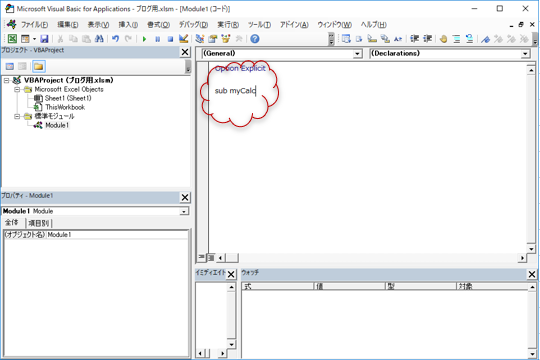Click the Outdent icon

[x=427, y=39]
